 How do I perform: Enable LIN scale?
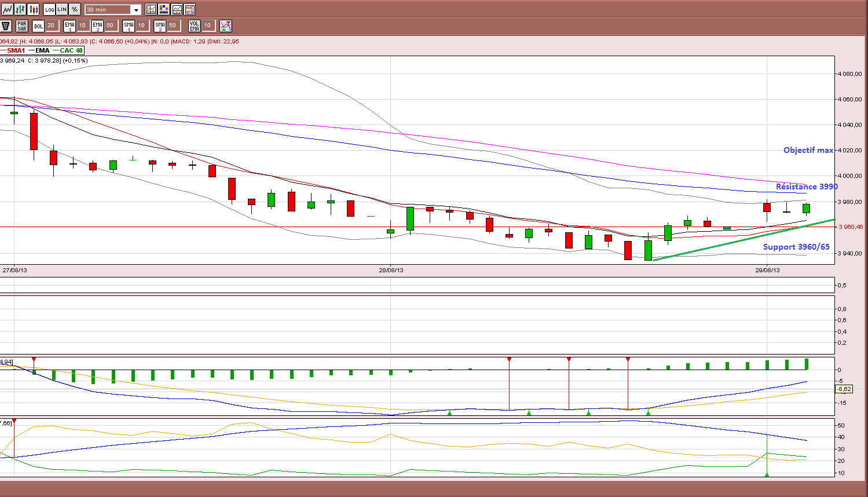click(62, 9)
